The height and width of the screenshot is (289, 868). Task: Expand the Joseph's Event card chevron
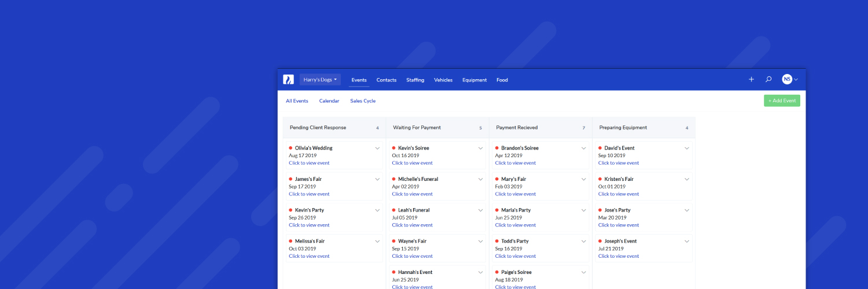click(687, 241)
